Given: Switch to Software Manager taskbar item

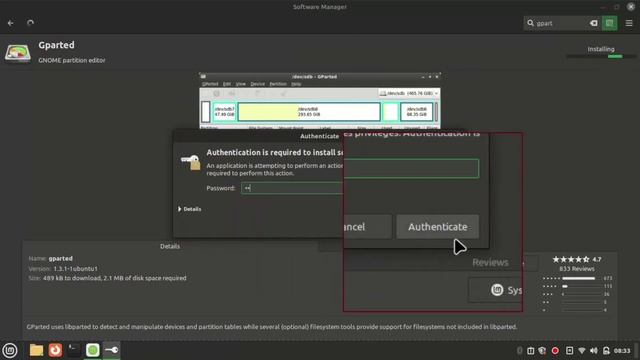Looking at the screenshot, I should point(93,350).
